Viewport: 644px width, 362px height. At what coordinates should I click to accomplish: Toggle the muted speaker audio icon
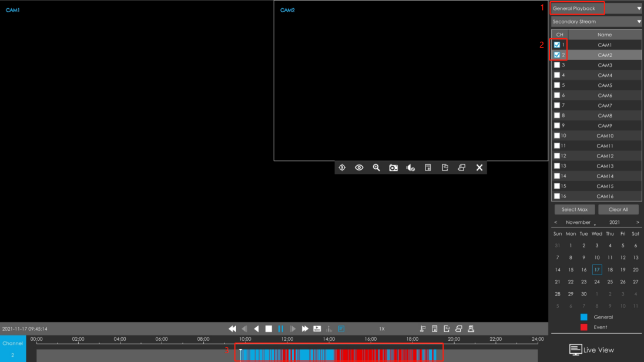point(410,167)
